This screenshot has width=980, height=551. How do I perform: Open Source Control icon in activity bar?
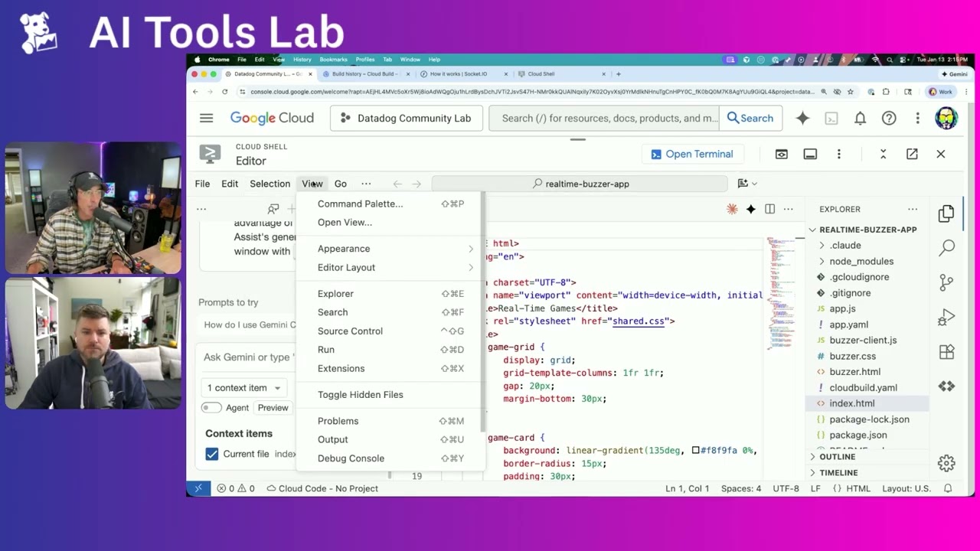pos(946,282)
